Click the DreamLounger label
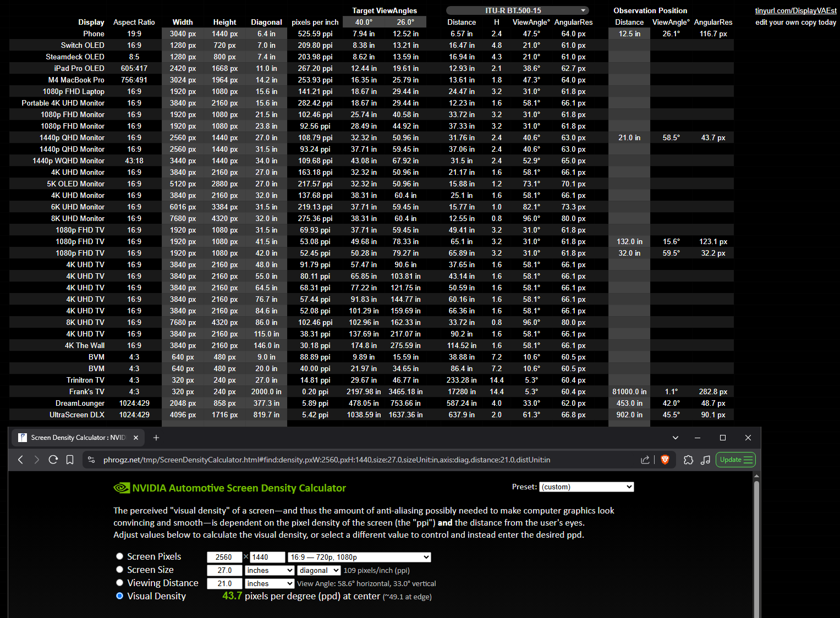 (x=80, y=403)
